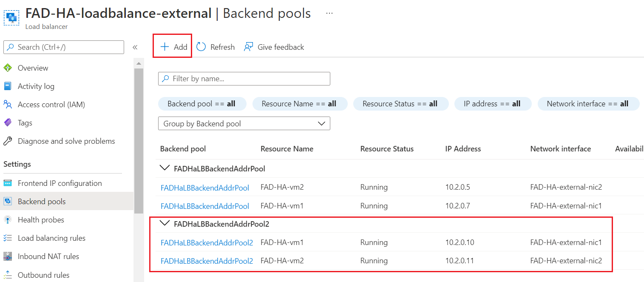Click the Tags icon in the sidebar
Screen dimensions: 644x282
pos(9,122)
